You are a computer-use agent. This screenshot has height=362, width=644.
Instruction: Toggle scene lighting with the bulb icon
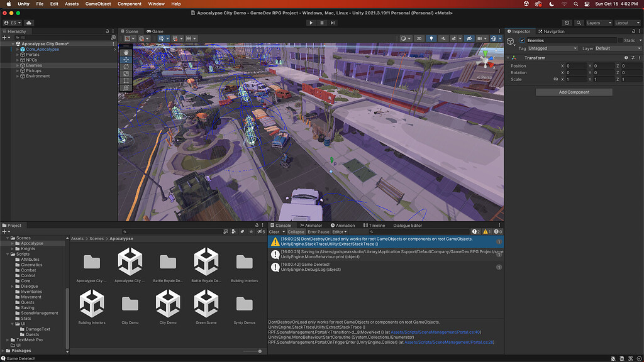431,38
